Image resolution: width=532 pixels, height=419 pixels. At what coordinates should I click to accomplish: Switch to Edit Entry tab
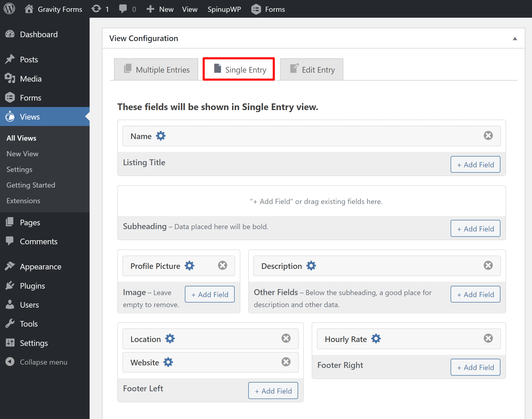pyautogui.click(x=312, y=70)
